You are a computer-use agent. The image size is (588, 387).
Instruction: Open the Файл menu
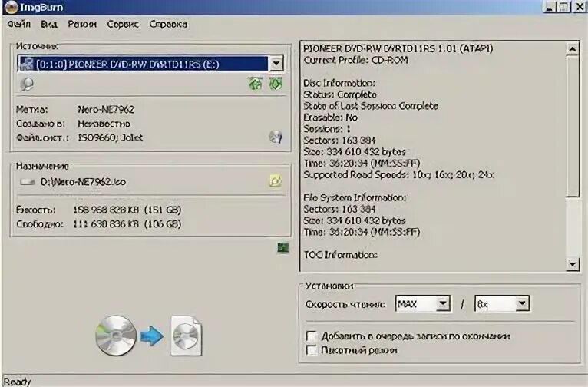click(x=19, y=24)
